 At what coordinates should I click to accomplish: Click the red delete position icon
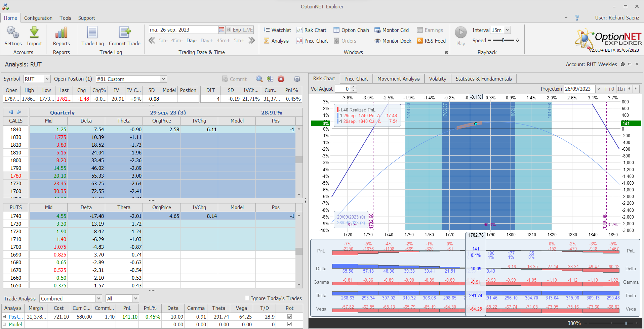281,79
